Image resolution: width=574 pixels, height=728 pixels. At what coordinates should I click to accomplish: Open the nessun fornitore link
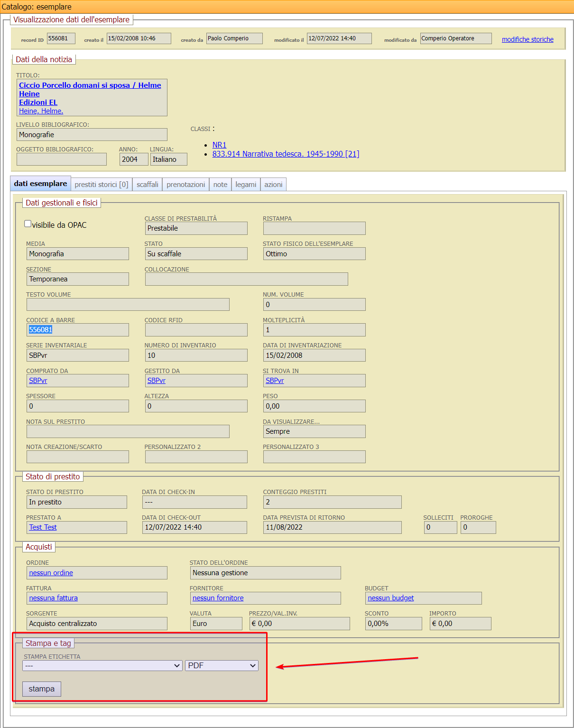pos(218,598)
